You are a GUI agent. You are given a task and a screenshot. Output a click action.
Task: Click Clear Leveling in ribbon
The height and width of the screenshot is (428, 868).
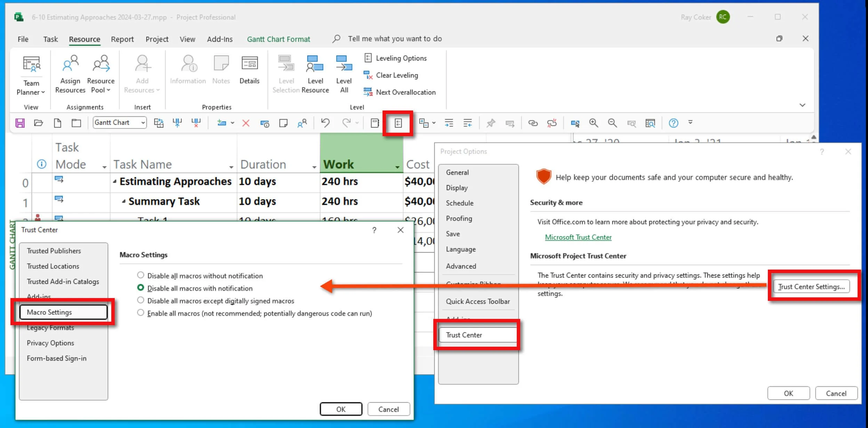(391, 75)
